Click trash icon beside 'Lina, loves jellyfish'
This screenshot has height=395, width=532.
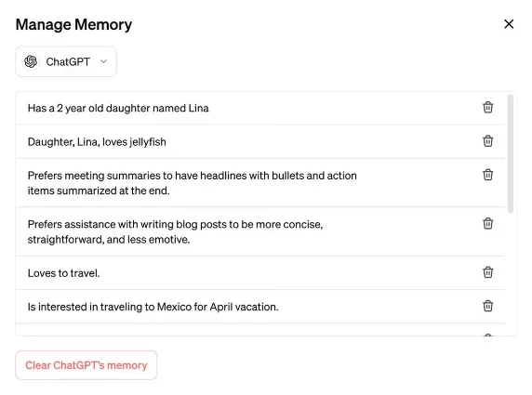pyautogui.click(x=487, y=141)
